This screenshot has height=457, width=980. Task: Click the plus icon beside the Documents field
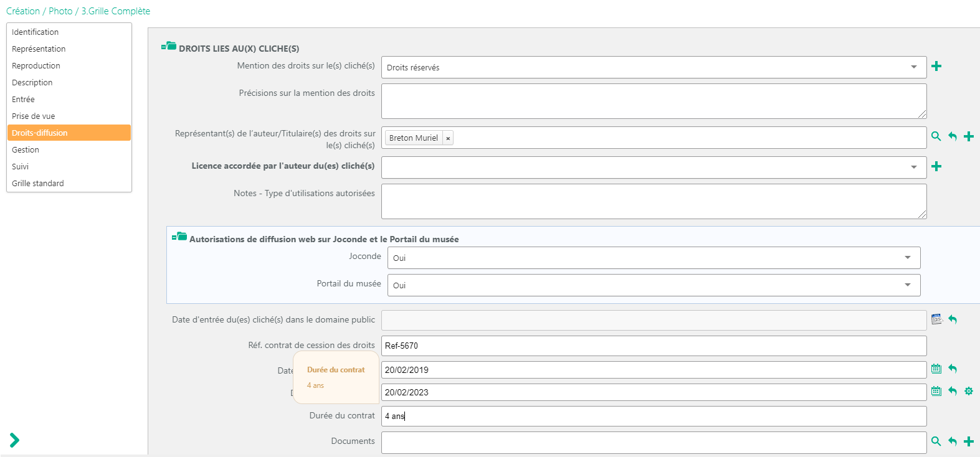pos(969,441)
